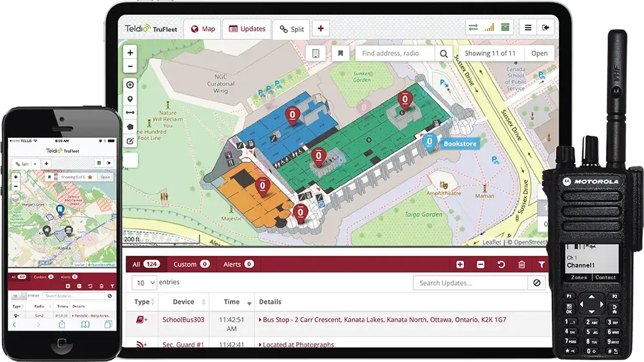Switch to the Updates tab on the tablet
Screen dimensions: 644x362
[247, 29]
